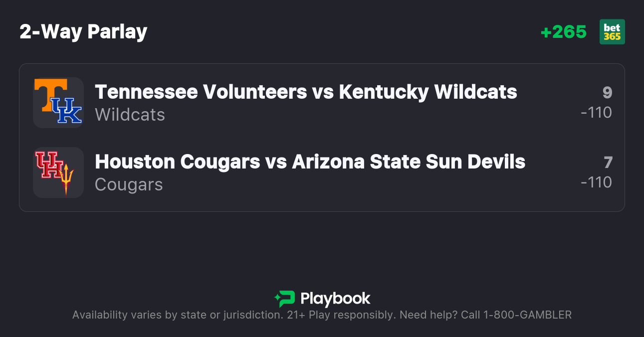Image resolution: width=644 pixels, height=337 pixels.
Task: Select the blue Kentucky UK logo
Action: click(x=67, y=110)
